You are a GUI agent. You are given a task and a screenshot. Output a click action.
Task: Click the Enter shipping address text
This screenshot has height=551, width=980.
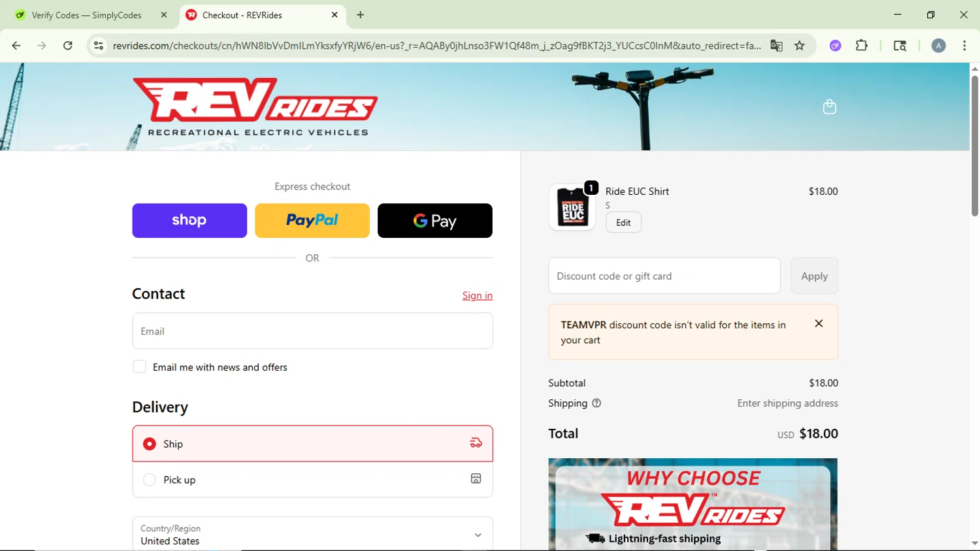pos(788,403)
